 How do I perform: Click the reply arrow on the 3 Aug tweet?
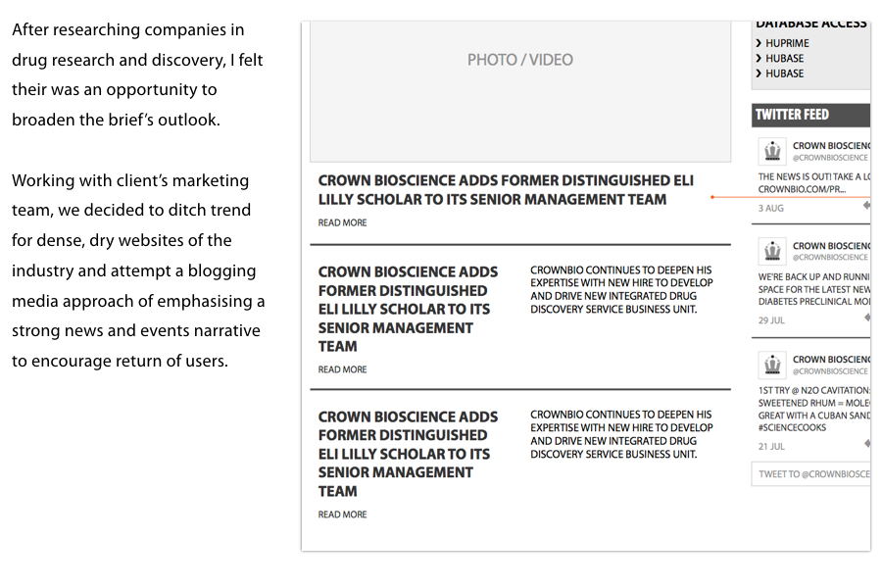click(x=866, y=207)
